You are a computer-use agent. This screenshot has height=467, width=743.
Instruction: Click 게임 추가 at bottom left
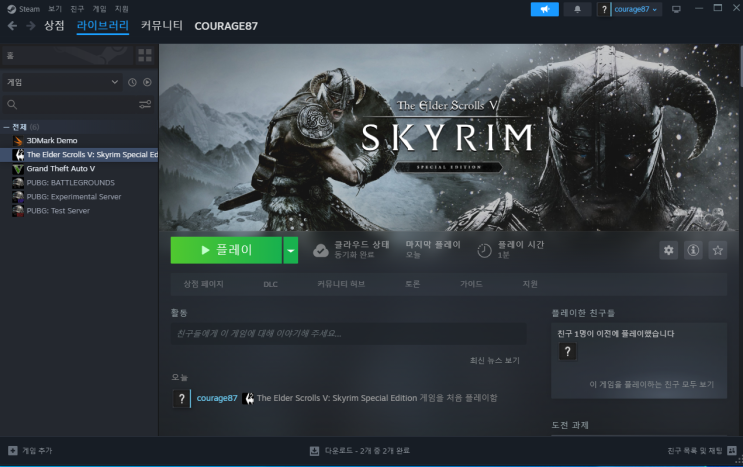(37, 450)
